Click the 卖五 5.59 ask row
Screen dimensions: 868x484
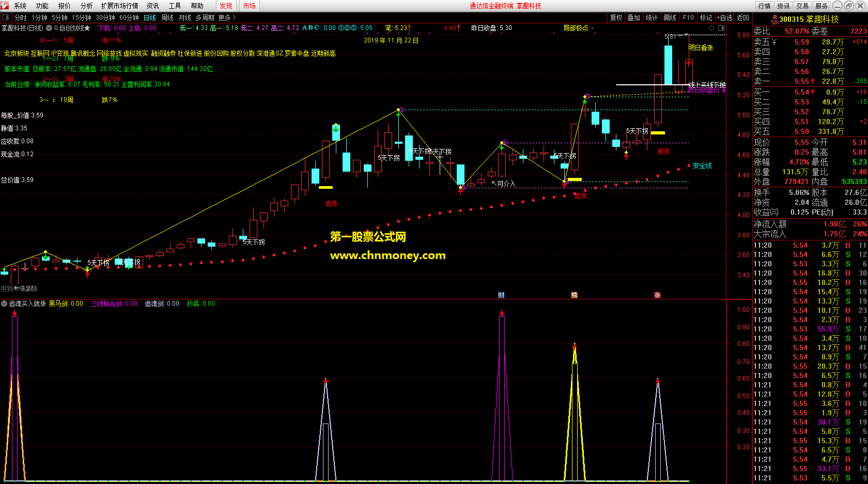click(x=810, y=42)
